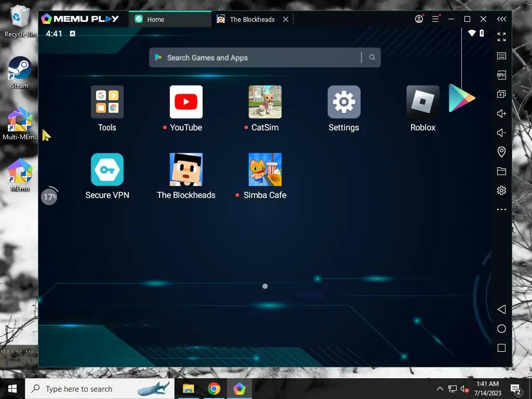Image resolution: width=532 pixels, height=399 pixels.
Task: Increase emulator volume
Action: pos(501,113)
